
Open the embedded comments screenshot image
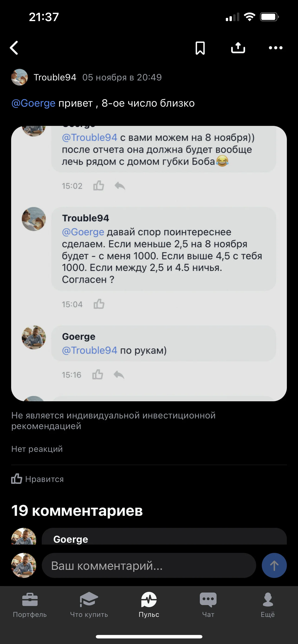pos(149,264)
